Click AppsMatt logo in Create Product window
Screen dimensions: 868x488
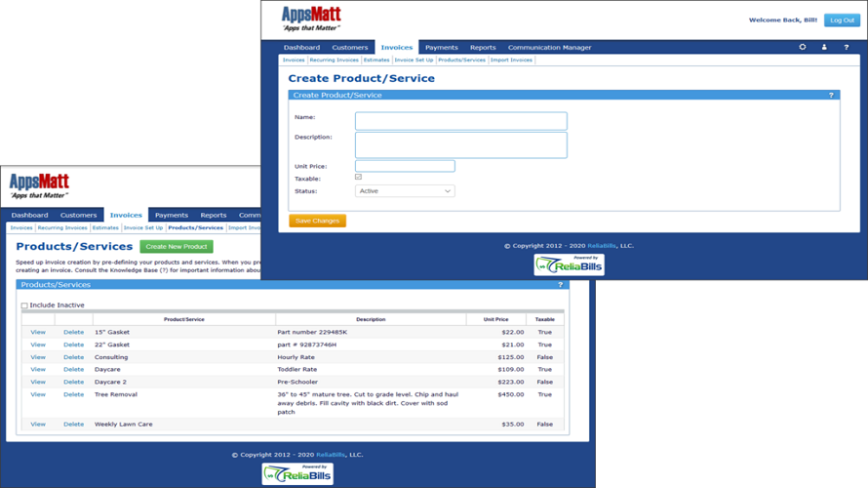pos(311,19)
